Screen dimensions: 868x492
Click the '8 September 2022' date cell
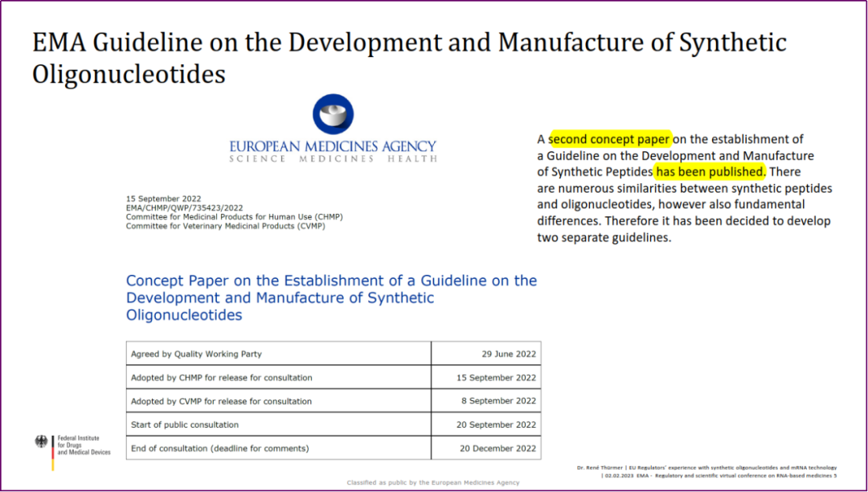[x=486, y=401]
